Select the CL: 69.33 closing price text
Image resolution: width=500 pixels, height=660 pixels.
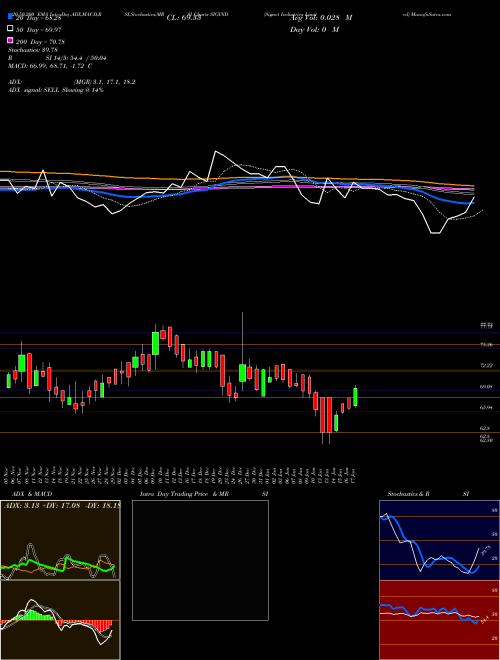[184, 18]
